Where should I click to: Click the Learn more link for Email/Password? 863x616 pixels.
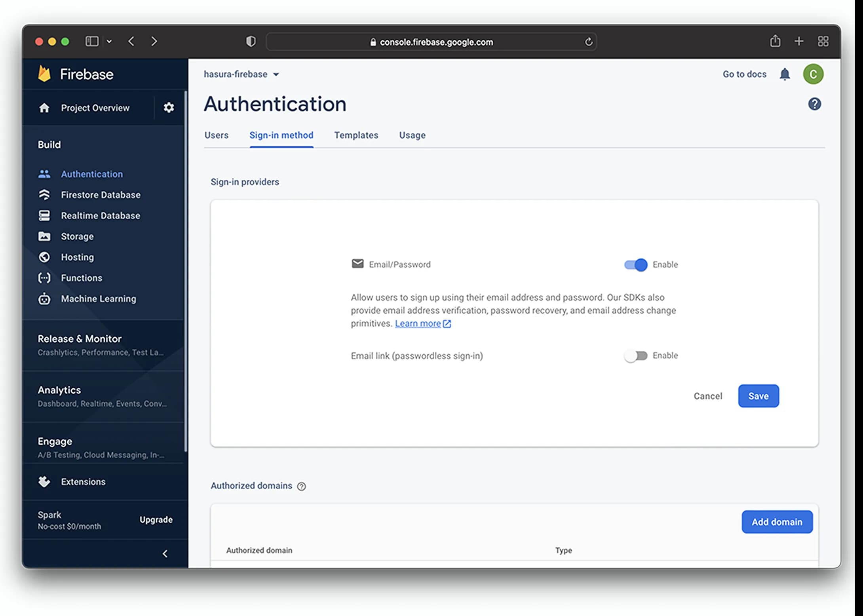(x=418, y=323)
